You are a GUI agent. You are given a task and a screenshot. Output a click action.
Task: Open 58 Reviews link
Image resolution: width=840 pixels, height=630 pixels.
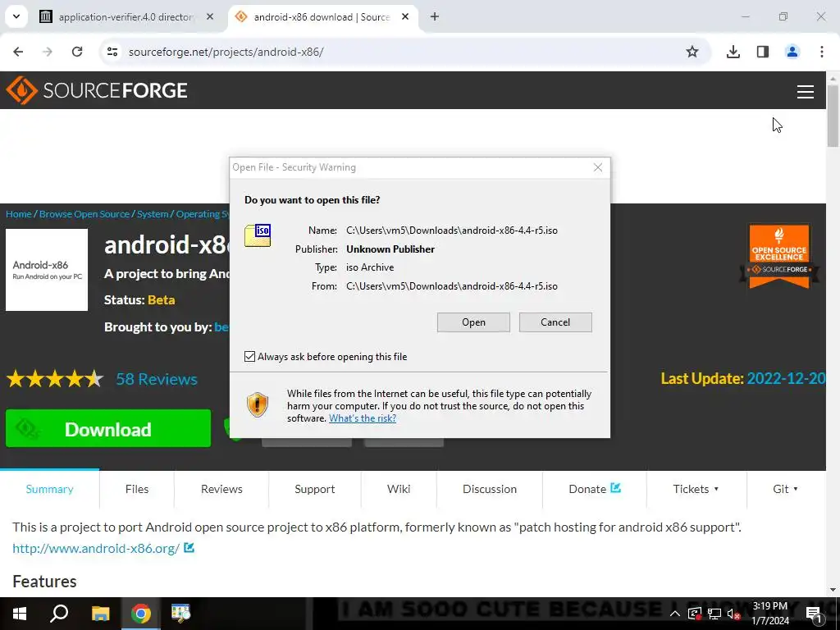(x=157, y=379)
